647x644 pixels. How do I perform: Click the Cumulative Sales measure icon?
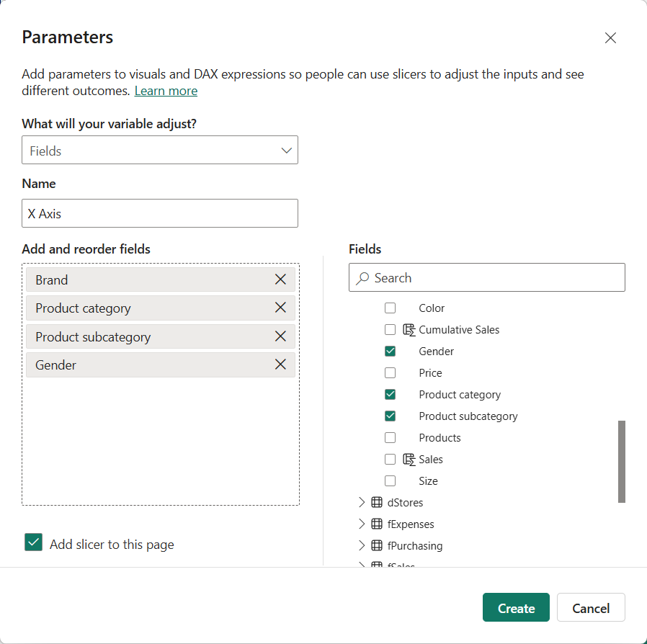[x=409, y=330]
